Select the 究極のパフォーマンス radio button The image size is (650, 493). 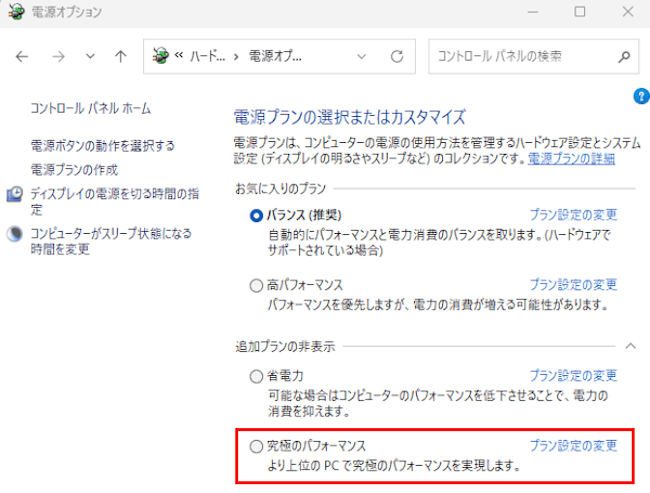pos(256,446)
